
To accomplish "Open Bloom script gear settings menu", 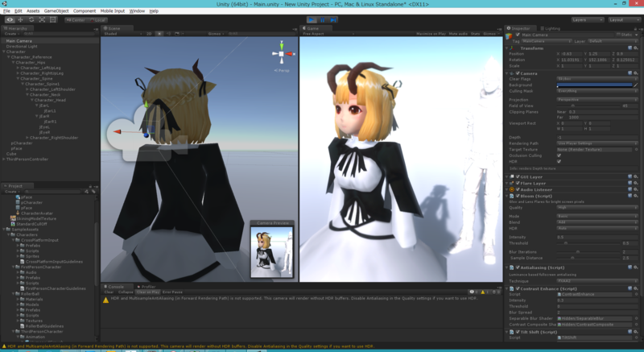I will click(x=635, y=196).
